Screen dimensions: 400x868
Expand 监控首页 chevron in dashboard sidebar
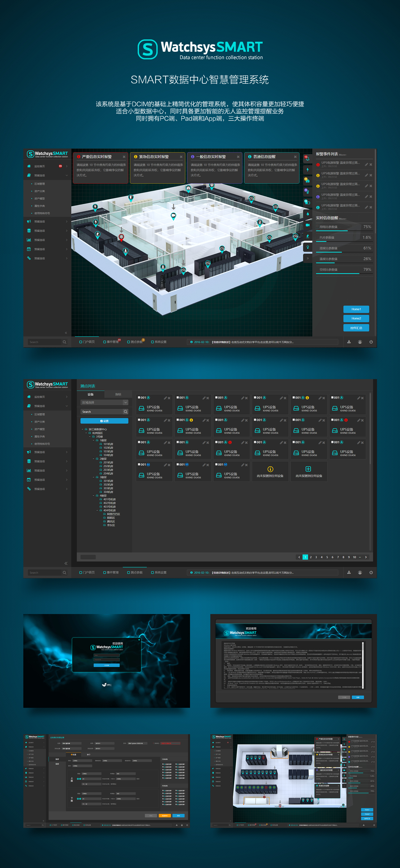pyautogui.click(x=67, y=166)
